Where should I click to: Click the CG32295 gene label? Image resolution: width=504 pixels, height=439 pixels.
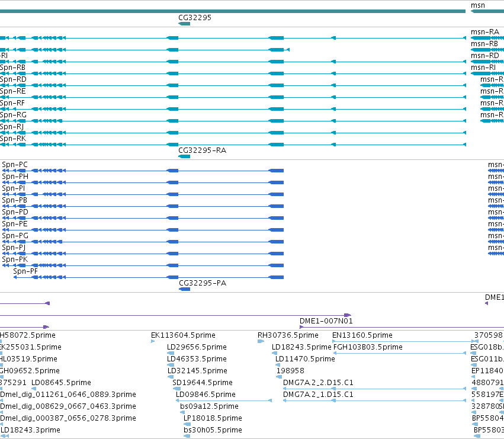(x=195, y=18)
